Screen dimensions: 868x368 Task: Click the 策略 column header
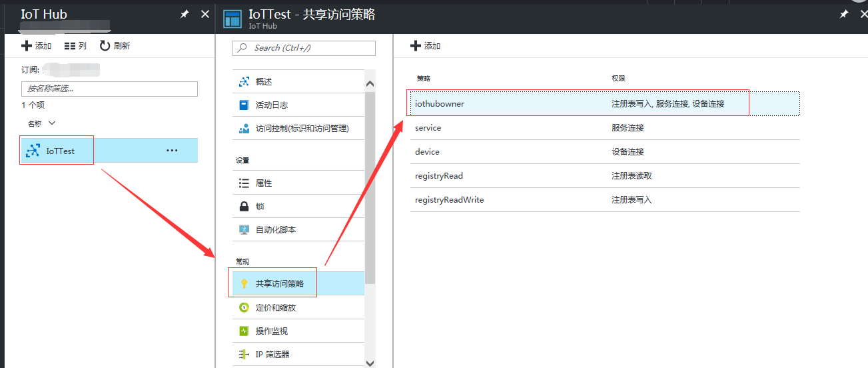pyautogui.click(x=424, y=79)
